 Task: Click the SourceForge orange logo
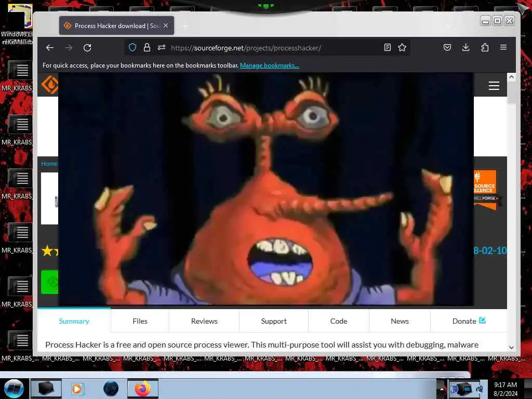(49, 85)
